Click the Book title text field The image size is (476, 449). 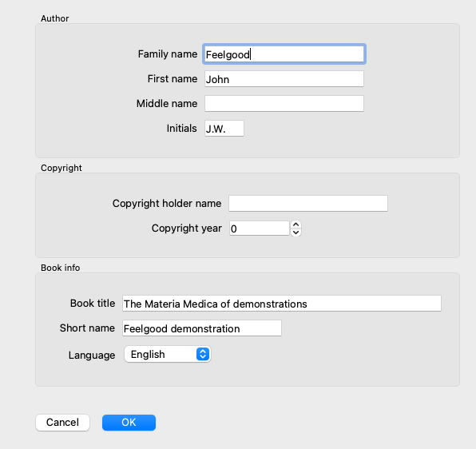pos(282,304)
